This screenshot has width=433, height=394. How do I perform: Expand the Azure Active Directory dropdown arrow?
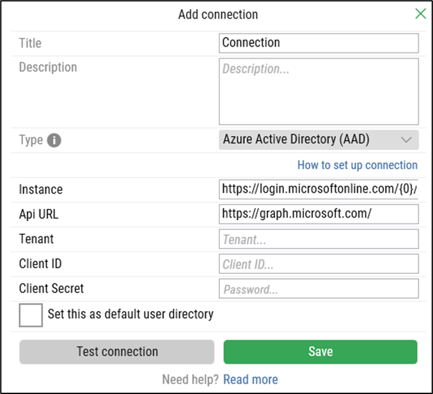pyautogui.click(x=406, y=140)
